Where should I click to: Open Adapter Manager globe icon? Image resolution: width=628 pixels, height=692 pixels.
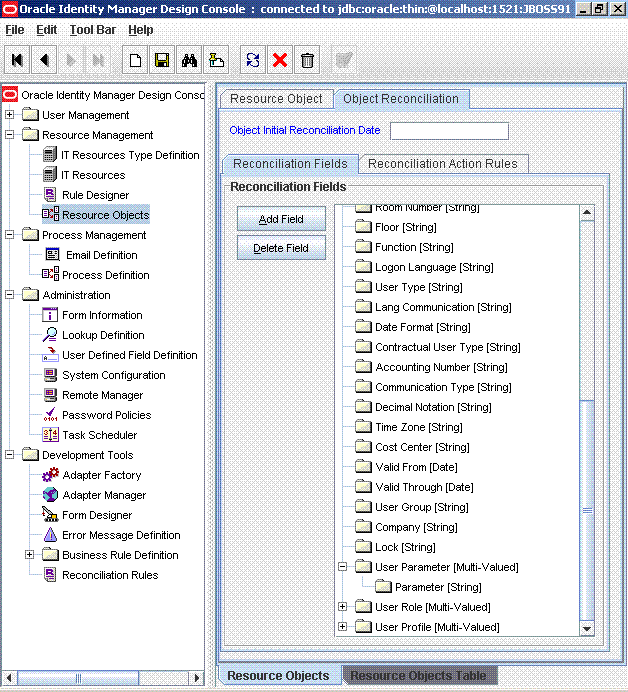click(x=50, y=495)
